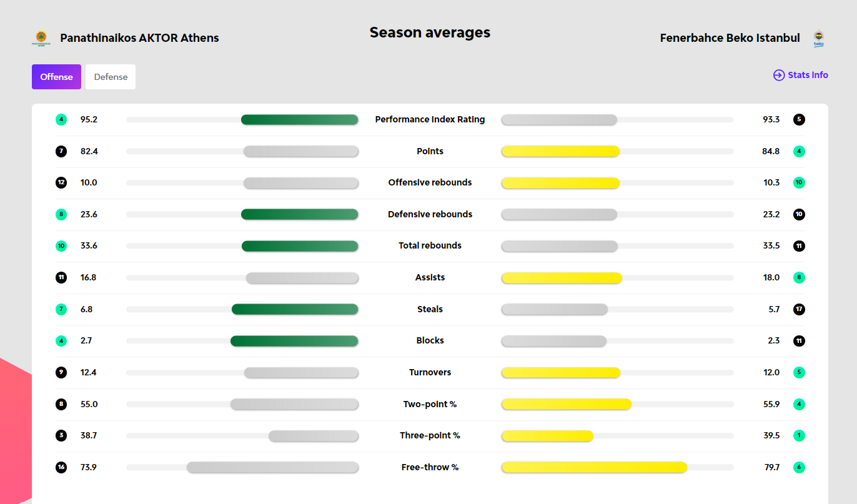
Task: Select the Offense tab
Action: click(x=56, y=77)
